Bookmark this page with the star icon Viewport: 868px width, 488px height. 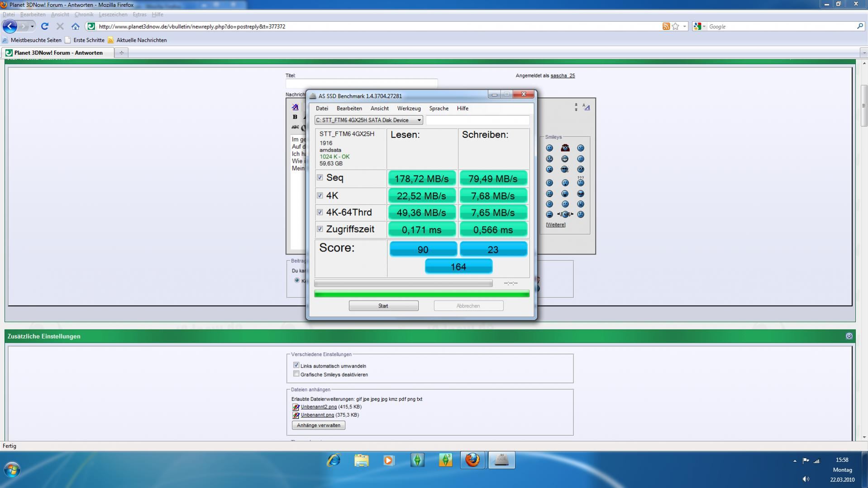coord(675,26)
